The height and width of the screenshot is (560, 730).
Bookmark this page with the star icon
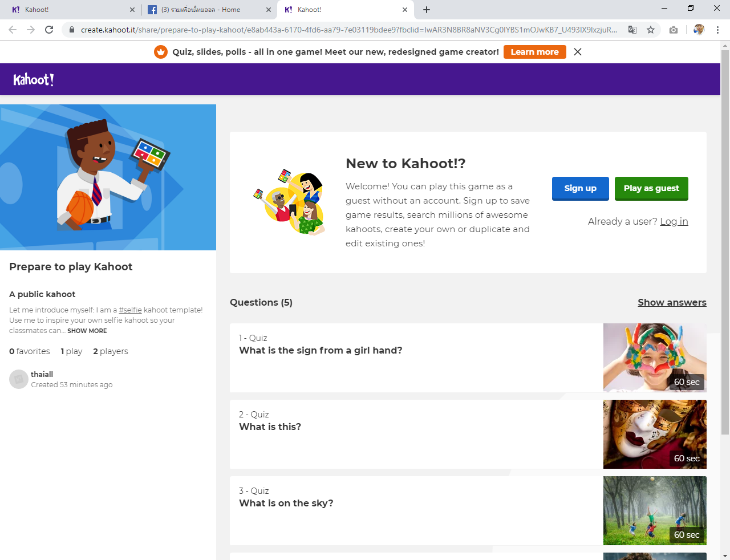coord(651,30)
